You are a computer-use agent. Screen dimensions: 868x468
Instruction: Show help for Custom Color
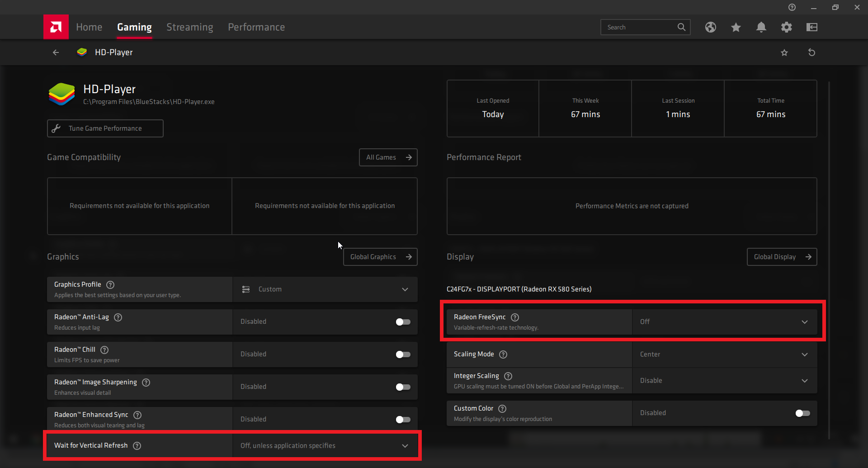click(x=502, y=409)
